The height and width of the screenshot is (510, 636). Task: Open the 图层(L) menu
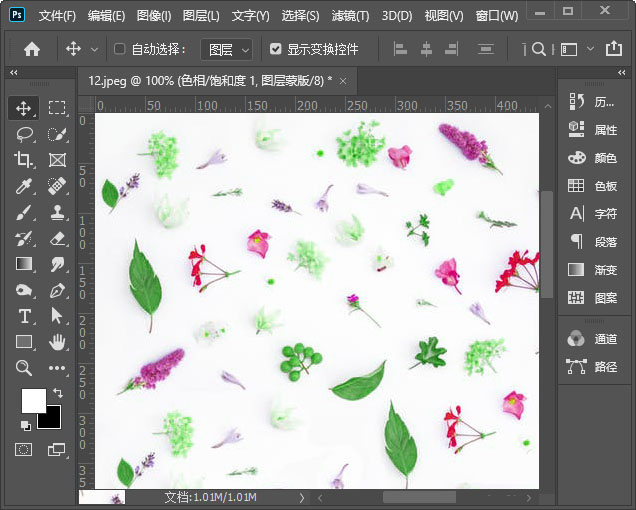click(201, 16)
